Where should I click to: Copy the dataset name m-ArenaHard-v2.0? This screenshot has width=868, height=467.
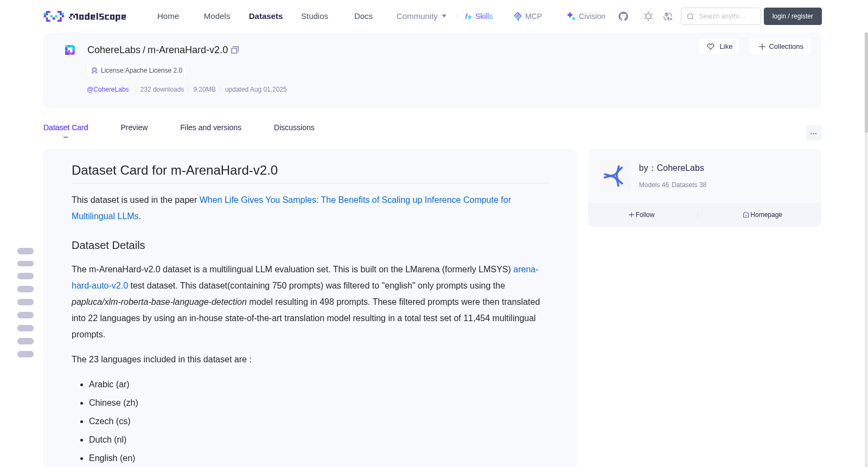pyautogui.click(x=235, y=50)
